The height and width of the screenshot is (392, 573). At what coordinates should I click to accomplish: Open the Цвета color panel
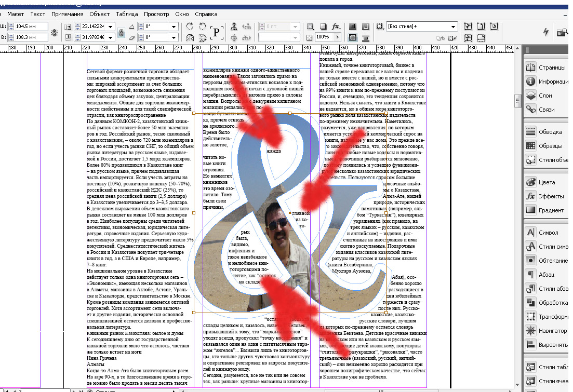[x=547, y=182]
